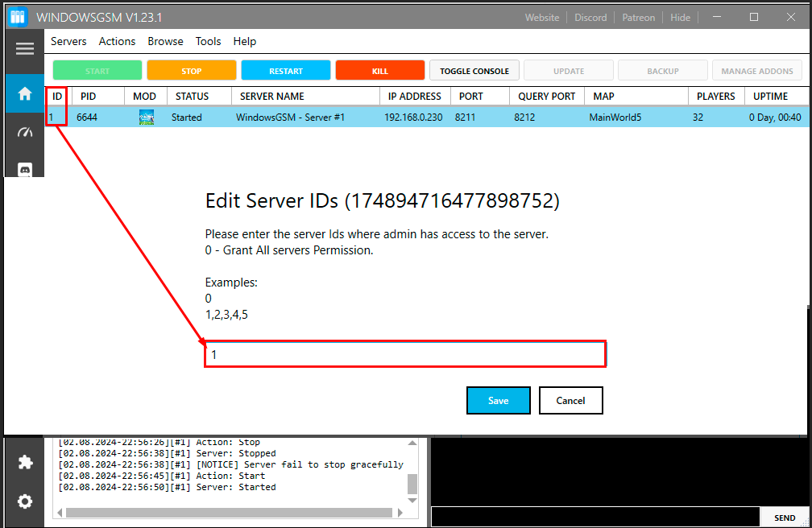The image size is (812, 528).
Task: Click TOGGLE CONSOLE button
Action: (474, 70)
